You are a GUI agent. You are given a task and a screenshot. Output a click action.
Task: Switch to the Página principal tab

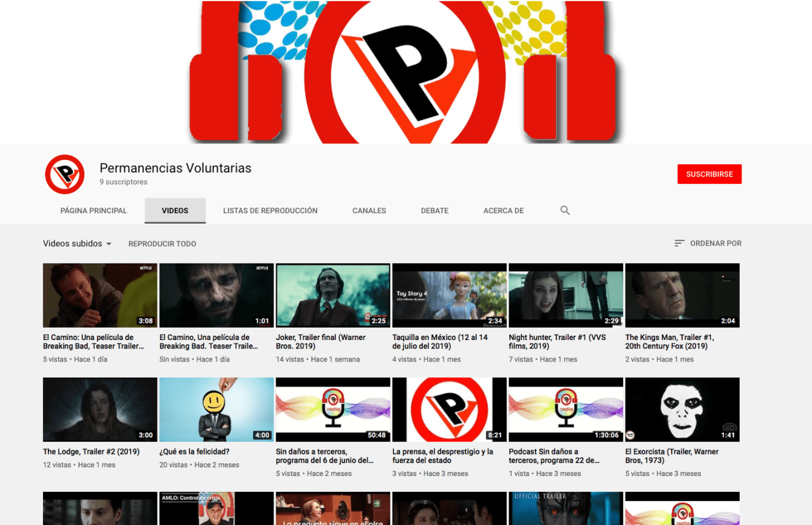tap(94, 211)
